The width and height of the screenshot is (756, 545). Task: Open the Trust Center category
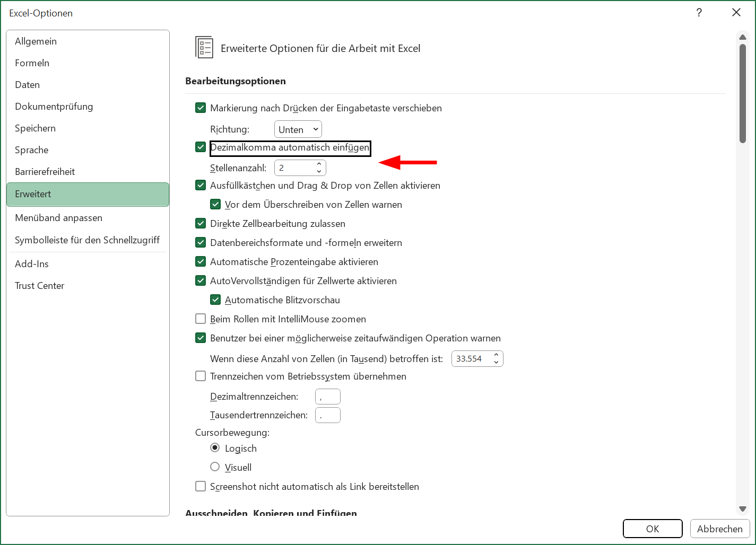88,286
